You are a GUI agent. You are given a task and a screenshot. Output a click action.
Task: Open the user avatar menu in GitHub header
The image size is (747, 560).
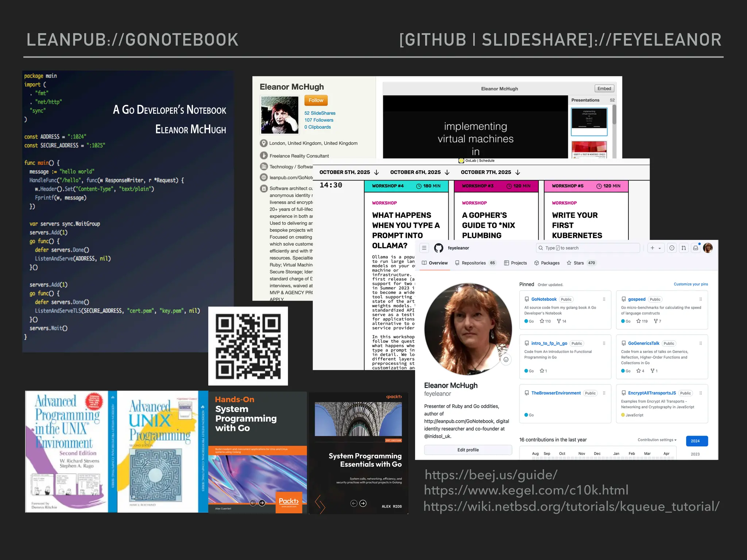click(x=708, y=248)
